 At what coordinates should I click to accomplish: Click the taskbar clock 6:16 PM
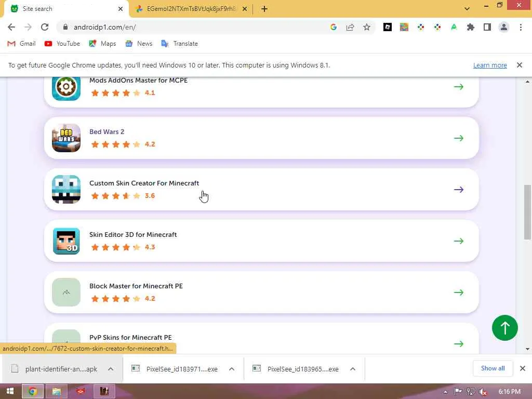click(510, 392)
